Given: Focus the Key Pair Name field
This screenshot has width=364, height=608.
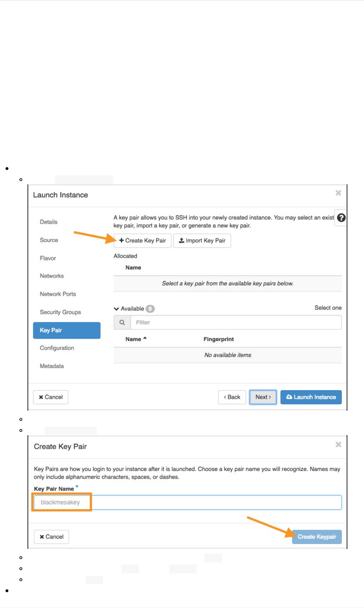Looking at the screenshot, I should pos(187,503).
